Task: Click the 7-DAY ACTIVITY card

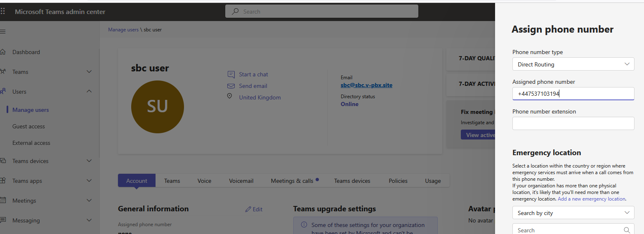Action: pos(471,84)
